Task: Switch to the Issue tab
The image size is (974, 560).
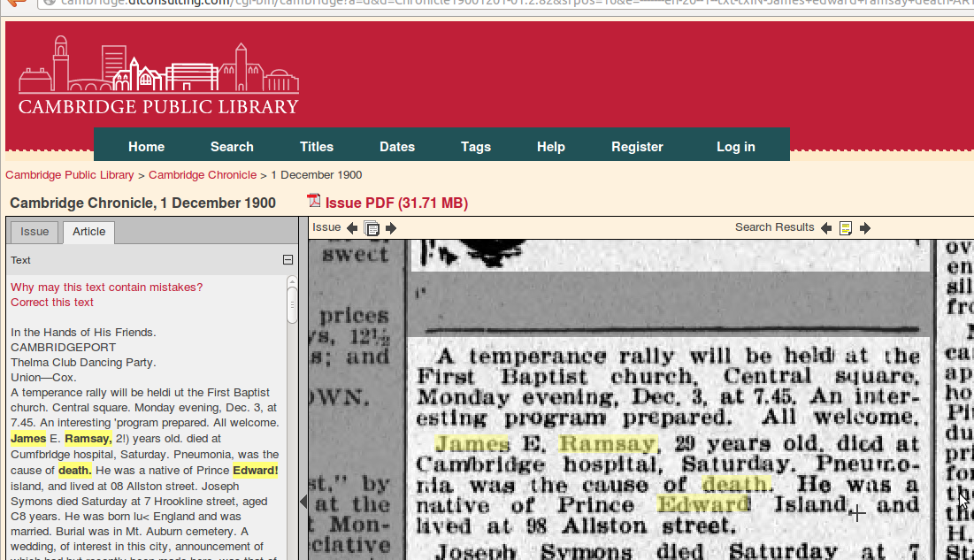Action: click(35, 232)
